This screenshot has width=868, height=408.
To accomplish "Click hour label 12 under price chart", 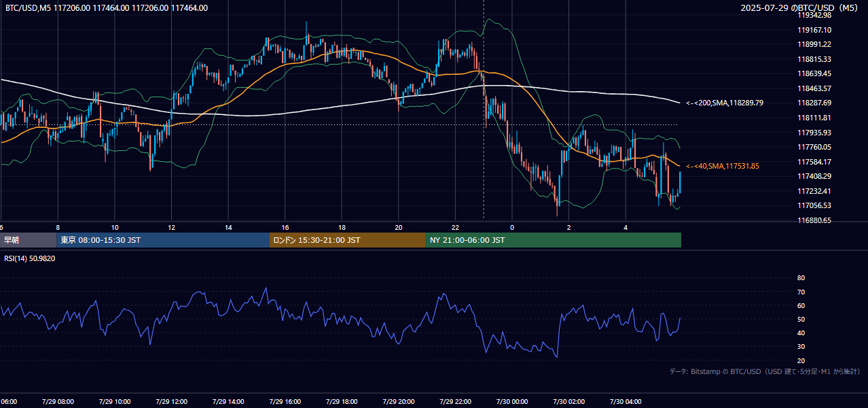I will point(172,227).
